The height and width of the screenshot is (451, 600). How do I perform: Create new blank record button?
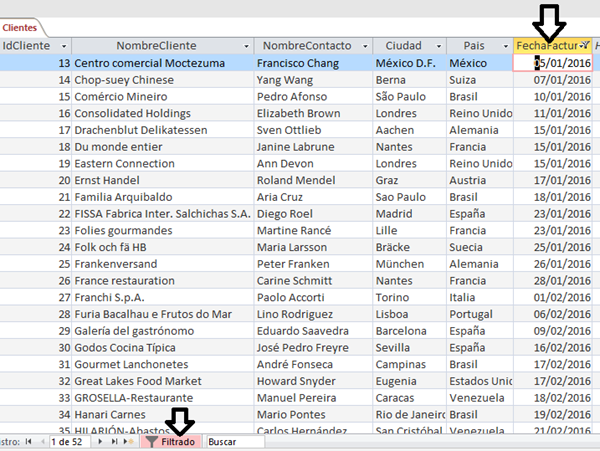pyautogui.click(x=129, y=441)
